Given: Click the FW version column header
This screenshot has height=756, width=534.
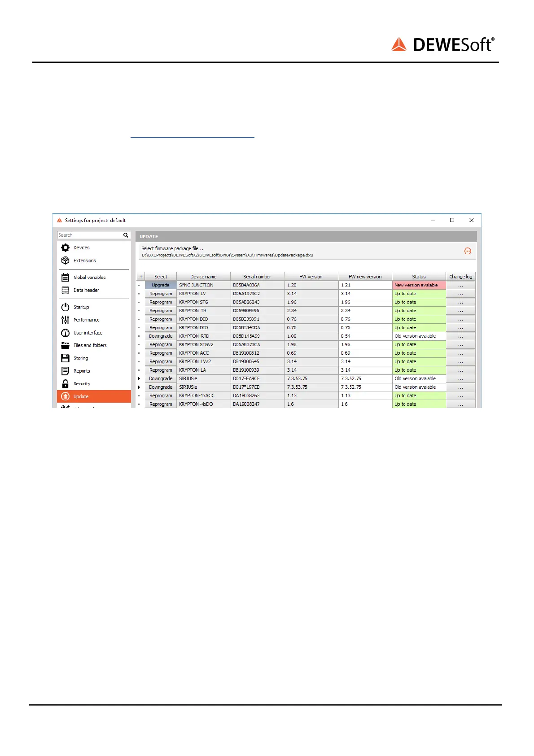Looking at the screenshot, I should [311, 277].
